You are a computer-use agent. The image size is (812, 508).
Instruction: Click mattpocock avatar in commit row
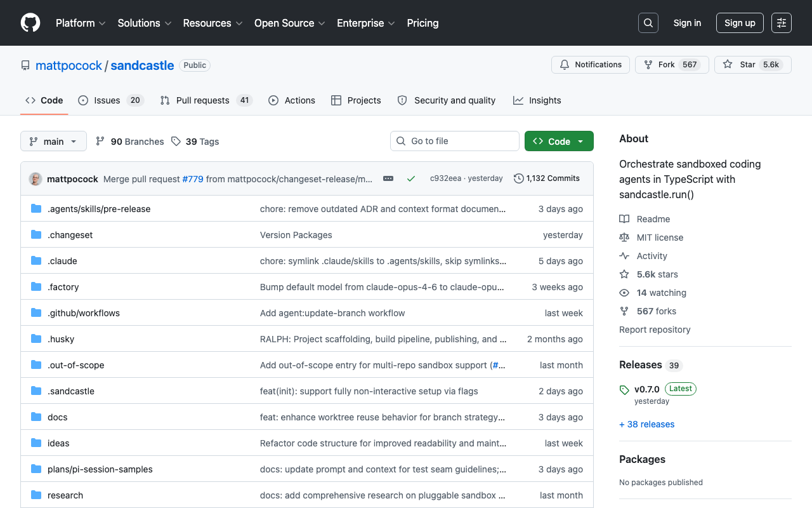36,179
